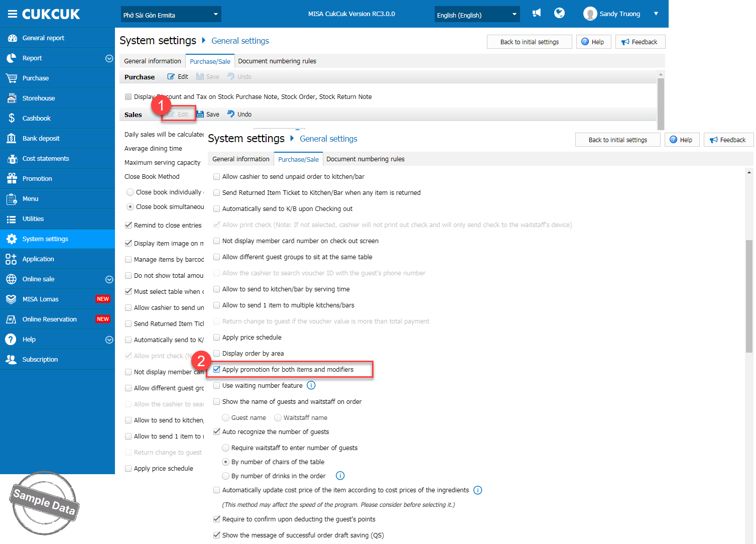Image resolution: width=756 pixels, height=544 pixels.
Task: Switch to the Document numbering rules tab
Action: 365,159
